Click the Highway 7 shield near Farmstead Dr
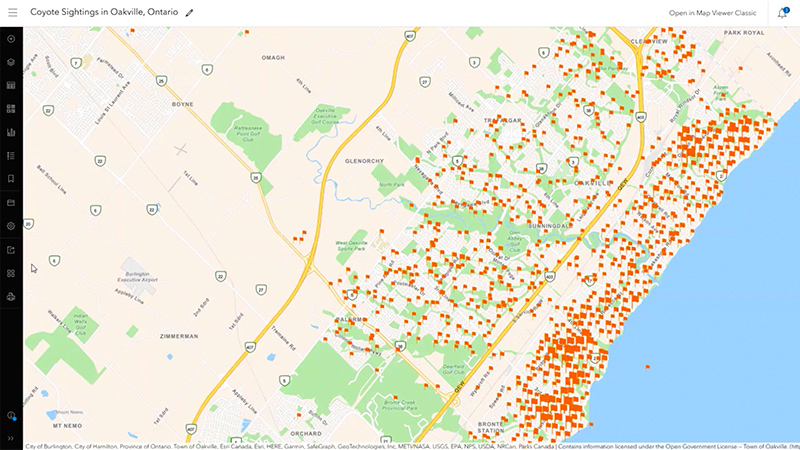 (x=76, y=64)
